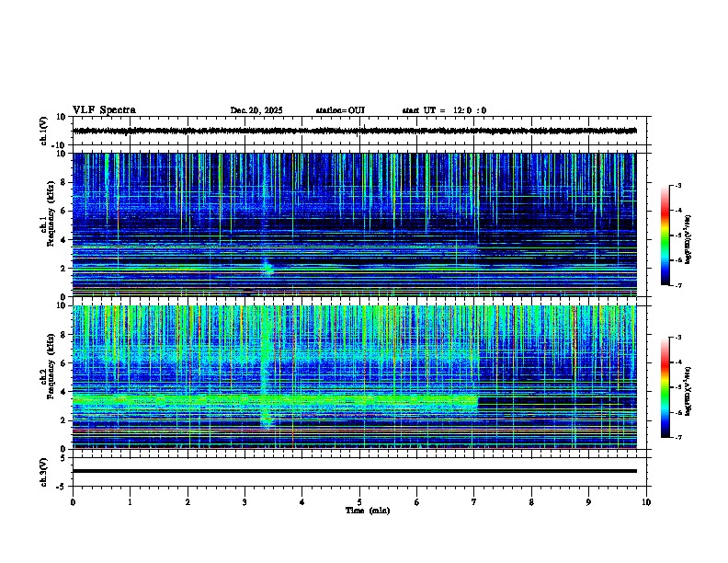Click the green 3.5 kHz band in ch.2 spectrogram

[x=276, y=399]
